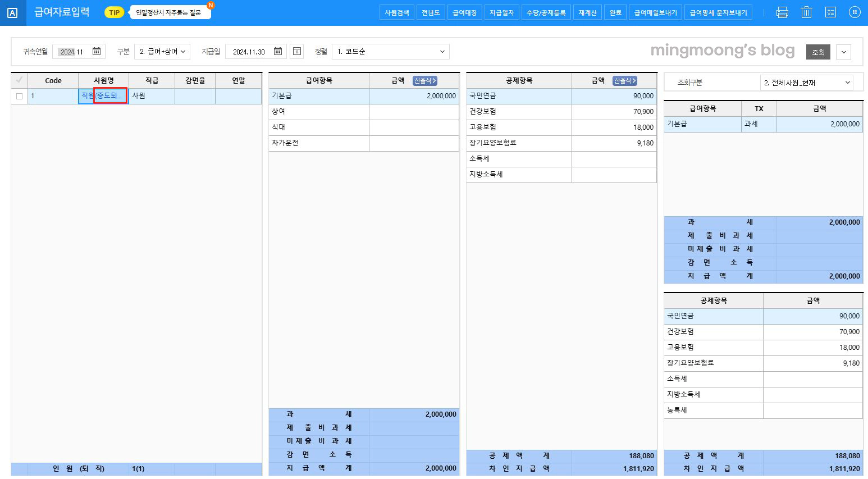868x479 pixels.
Task: Select Code cell 1 in employee list
Action: click(53, 96)
